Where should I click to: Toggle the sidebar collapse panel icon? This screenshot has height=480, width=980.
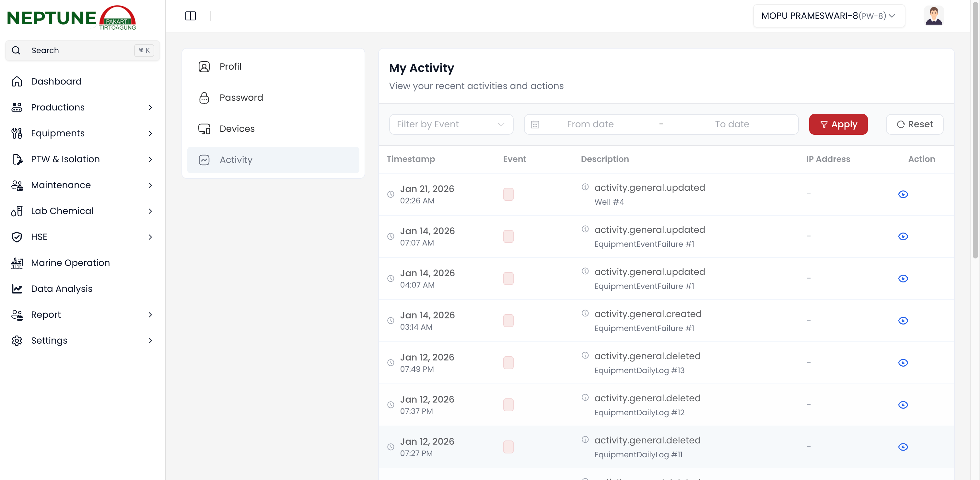coord(190,16)
